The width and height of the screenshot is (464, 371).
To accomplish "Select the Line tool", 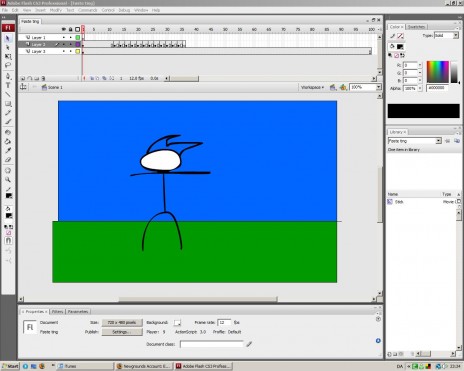I will [x=8, y=94].
